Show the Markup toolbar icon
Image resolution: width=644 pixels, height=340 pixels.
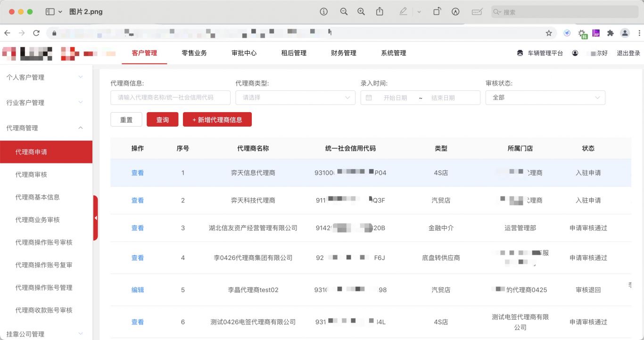pyautogui.click(x=455, y=12)
